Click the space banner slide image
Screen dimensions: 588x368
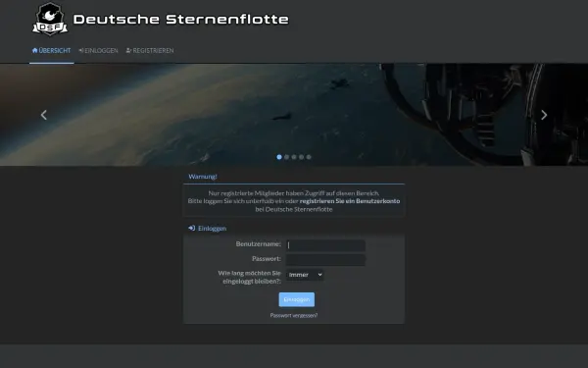[x=294, y=115]
